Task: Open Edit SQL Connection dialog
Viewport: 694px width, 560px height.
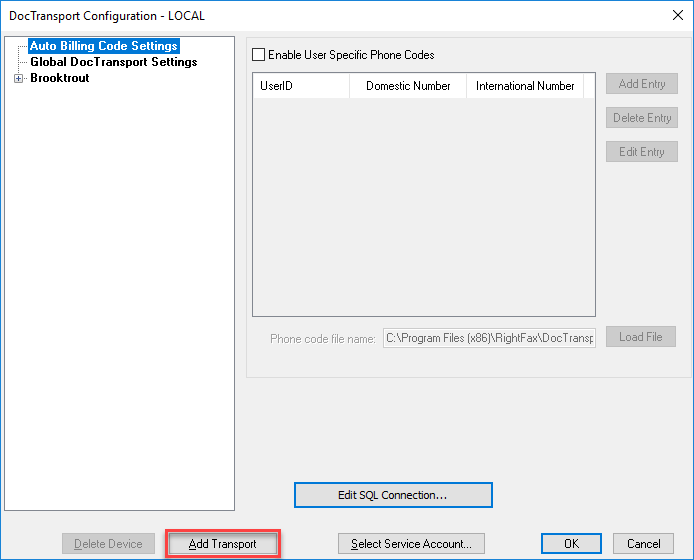Action: click(x=393, y=495)
